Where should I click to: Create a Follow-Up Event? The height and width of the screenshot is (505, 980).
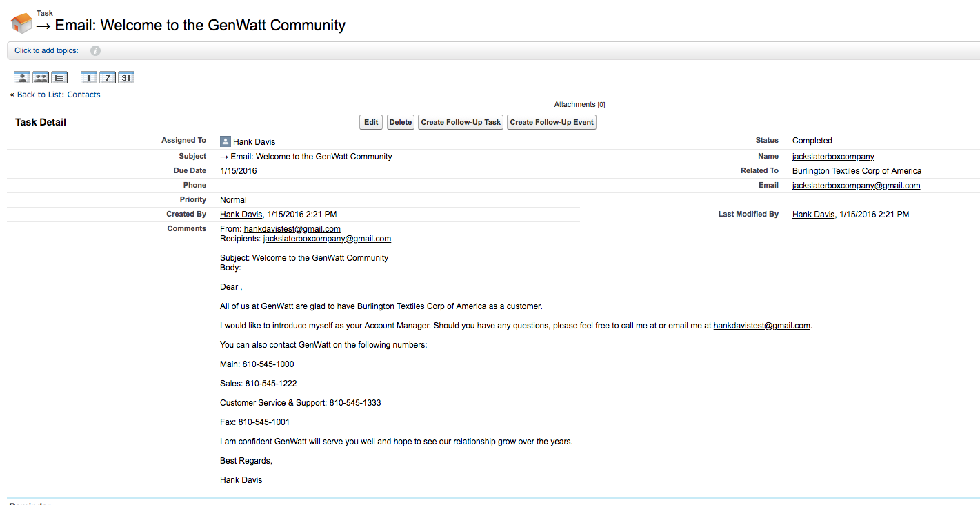(x=551, y=122)
